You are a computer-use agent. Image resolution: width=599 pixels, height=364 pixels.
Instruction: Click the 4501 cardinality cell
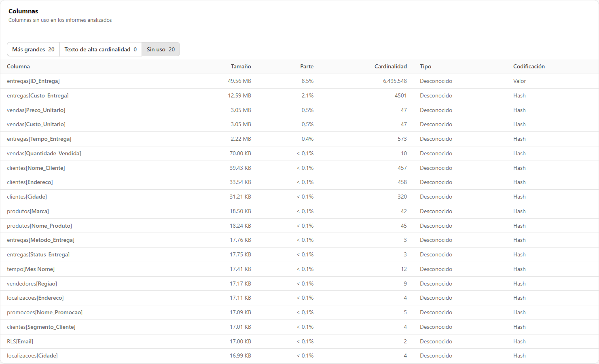pyautogui.click(x=401, y=95)
